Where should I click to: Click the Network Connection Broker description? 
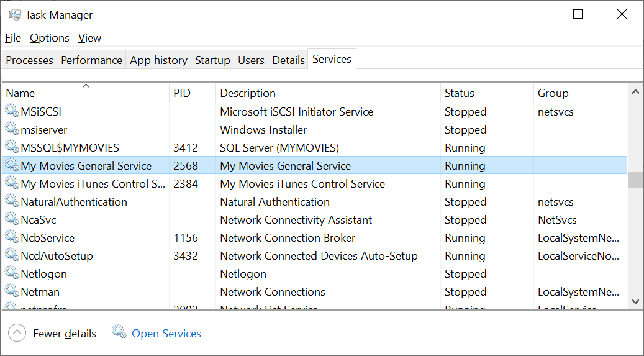[288, 238]
